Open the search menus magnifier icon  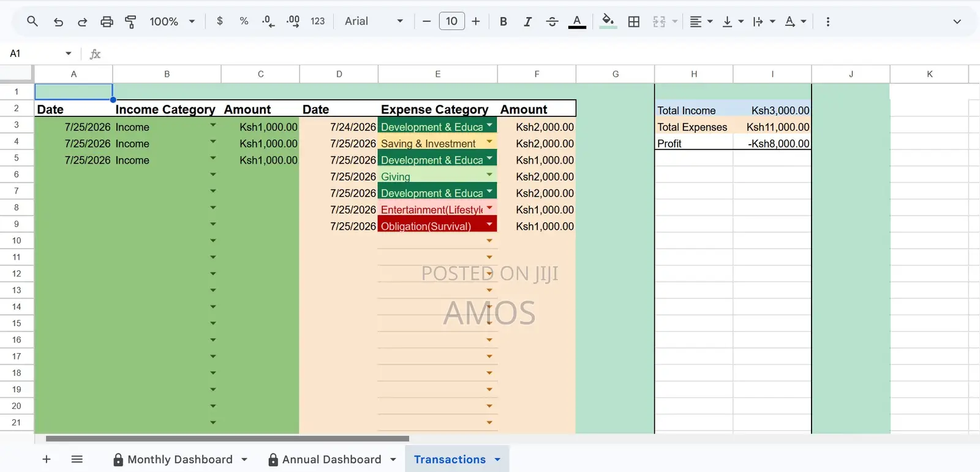point(32,21)
